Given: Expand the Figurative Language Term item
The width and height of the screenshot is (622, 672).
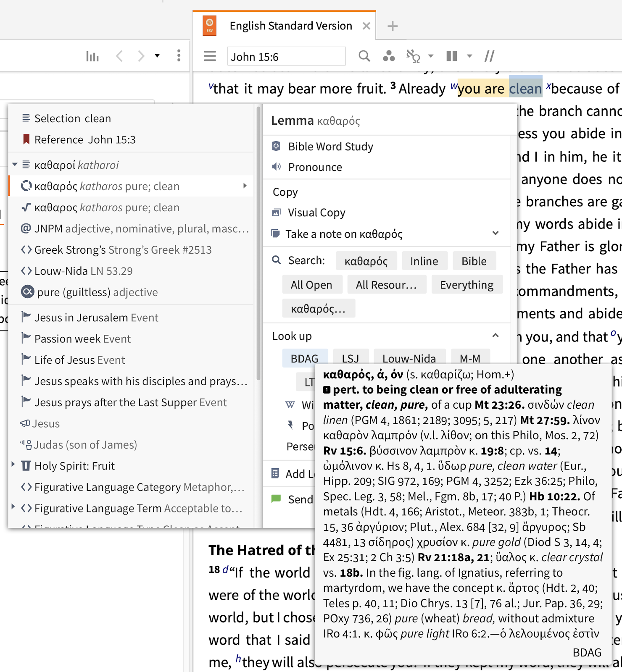Looking at the screenshot, I should (13, 507).
